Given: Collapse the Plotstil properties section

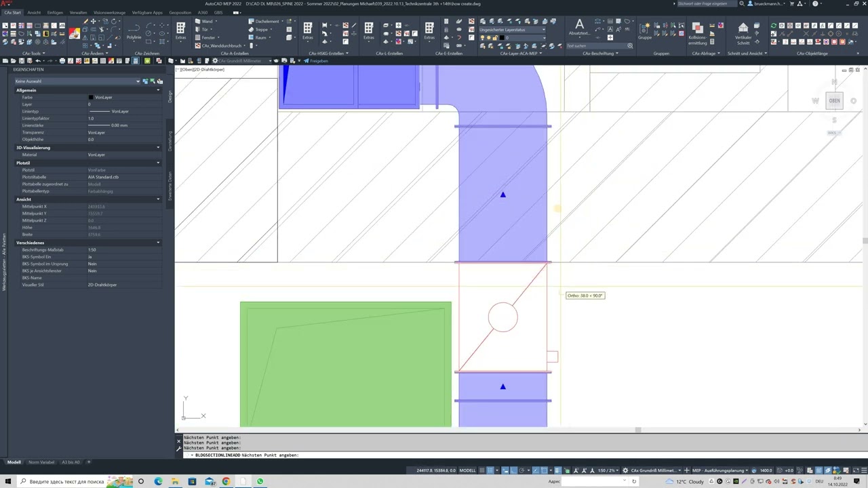Looking at the screenshot, I should [x=158, y=163].
